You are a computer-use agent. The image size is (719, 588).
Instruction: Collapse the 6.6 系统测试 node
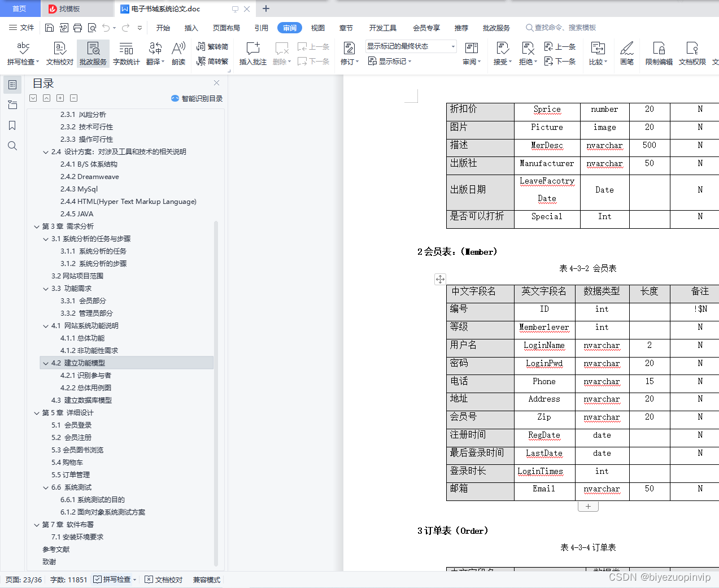point(46,487)
